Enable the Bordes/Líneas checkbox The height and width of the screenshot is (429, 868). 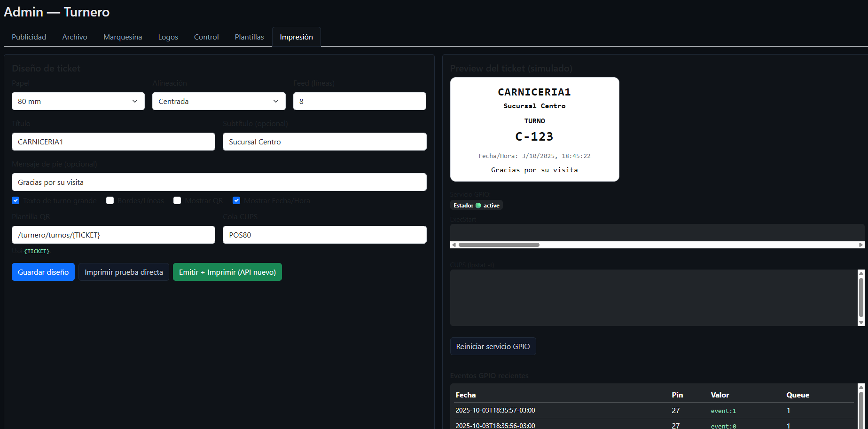tap(110, 200)
